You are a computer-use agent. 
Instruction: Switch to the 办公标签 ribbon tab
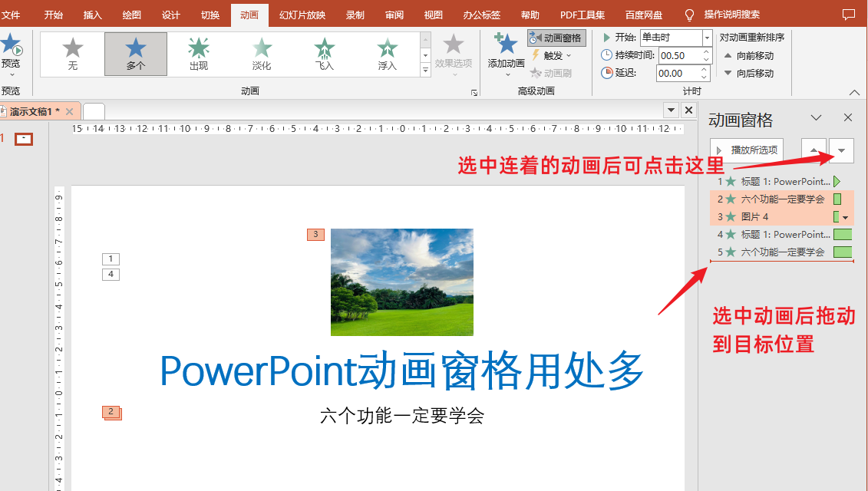click(482, 15)
